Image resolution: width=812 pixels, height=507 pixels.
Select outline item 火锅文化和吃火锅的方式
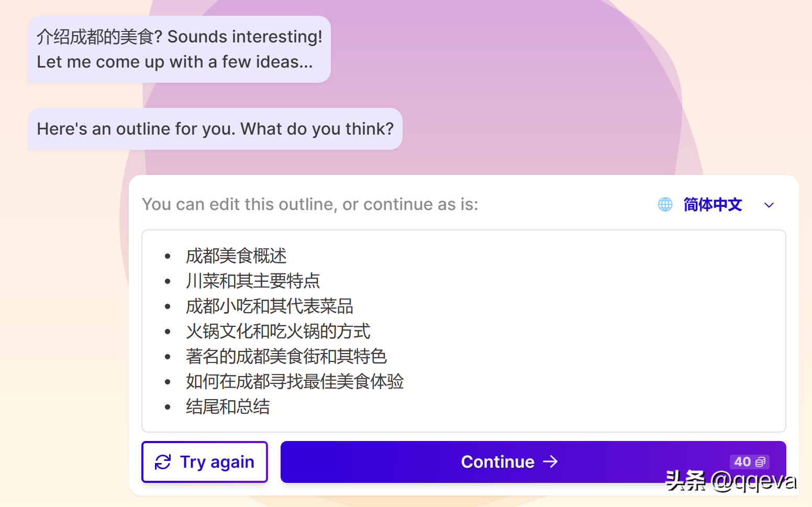[x=278, y=331]
